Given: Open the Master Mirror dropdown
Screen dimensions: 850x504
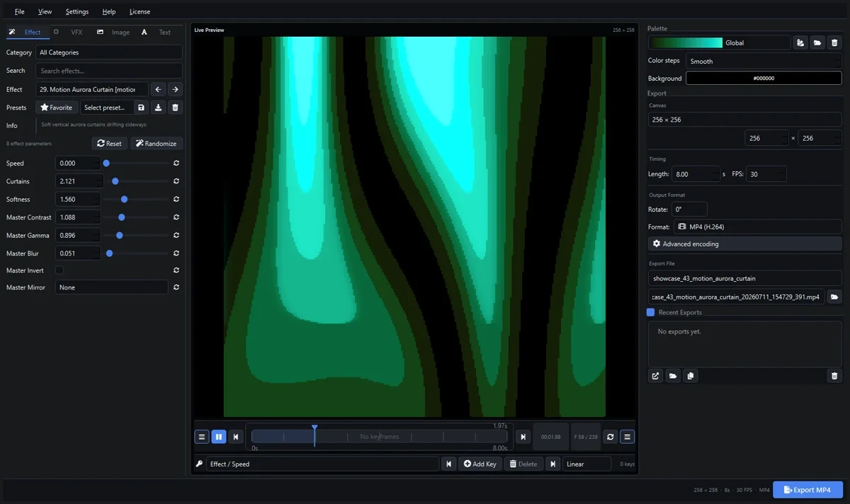Looking at the screenshot, I should point(112,287).
